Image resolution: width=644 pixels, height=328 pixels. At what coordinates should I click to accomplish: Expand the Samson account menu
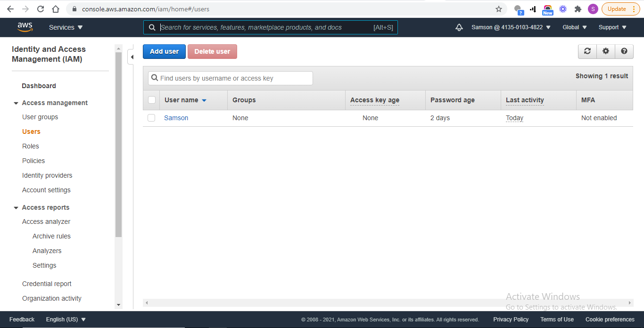pyautogui.click(x=511, y=27)
